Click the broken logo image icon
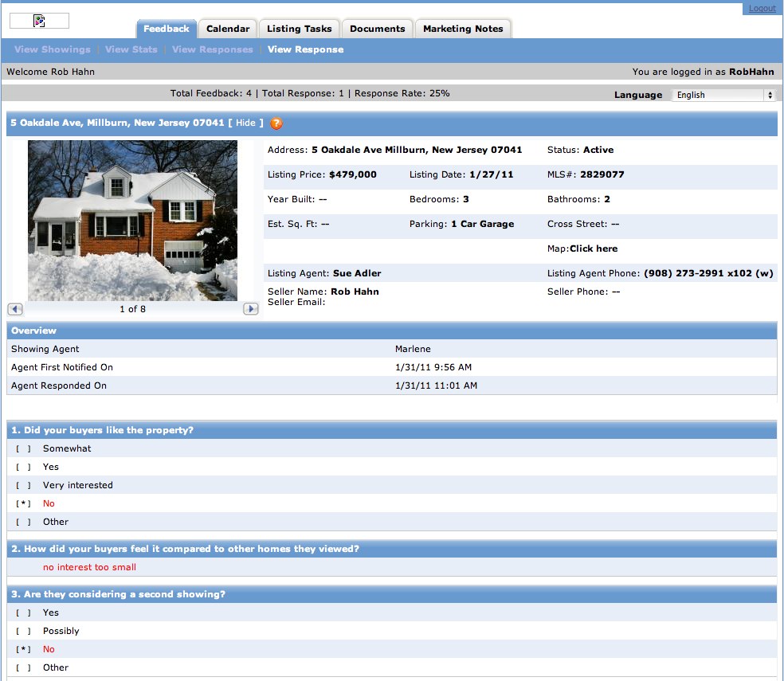The image size is (784, 681). coord(39,21)
